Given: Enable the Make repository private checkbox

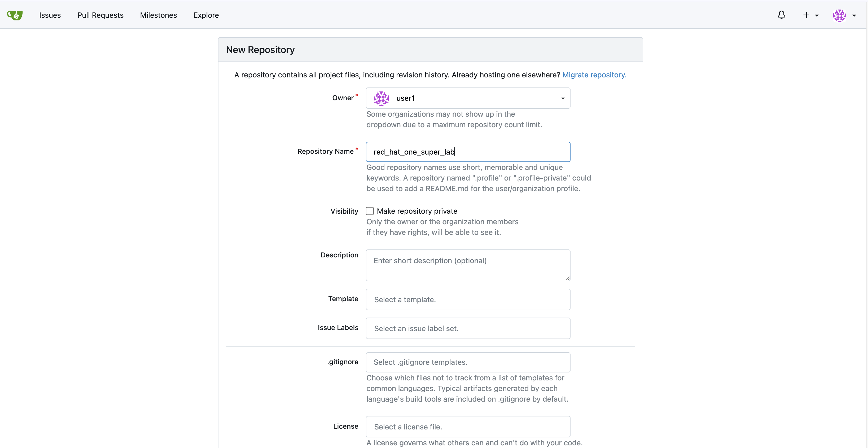Looking at the screenshot, I should 370,210.
